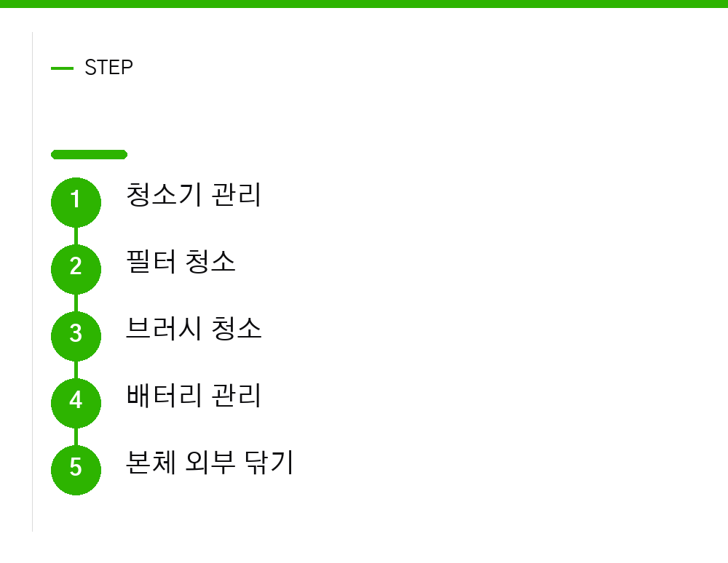Open the 필터 청소 step label

click(x=181, y=262)
